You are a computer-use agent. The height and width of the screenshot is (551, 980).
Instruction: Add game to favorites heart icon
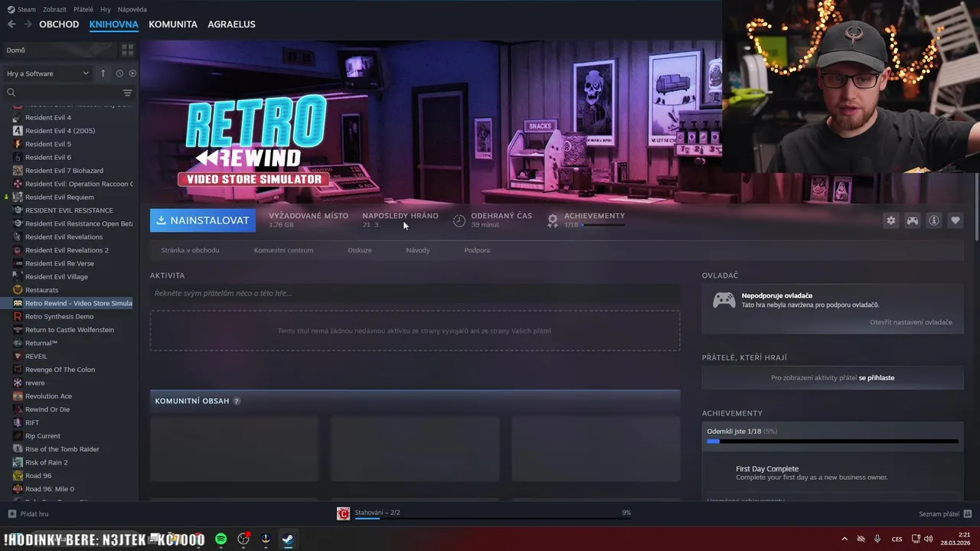[955, 220]
